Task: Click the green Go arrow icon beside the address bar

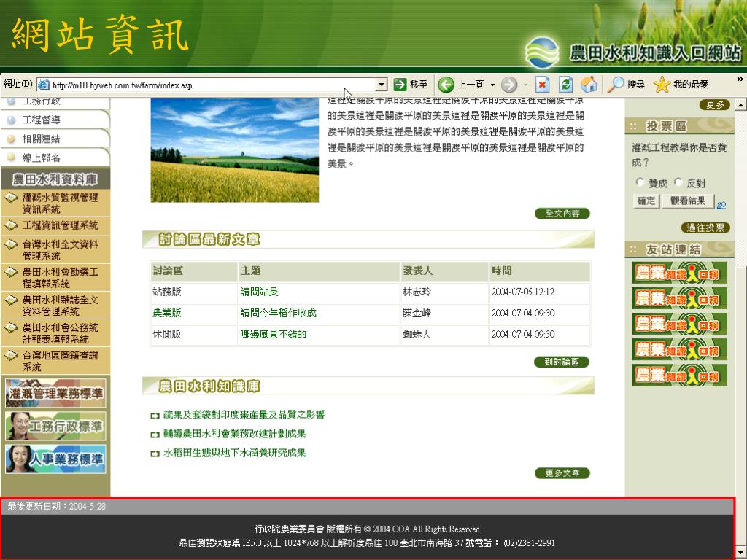Action: pos(400,85)
